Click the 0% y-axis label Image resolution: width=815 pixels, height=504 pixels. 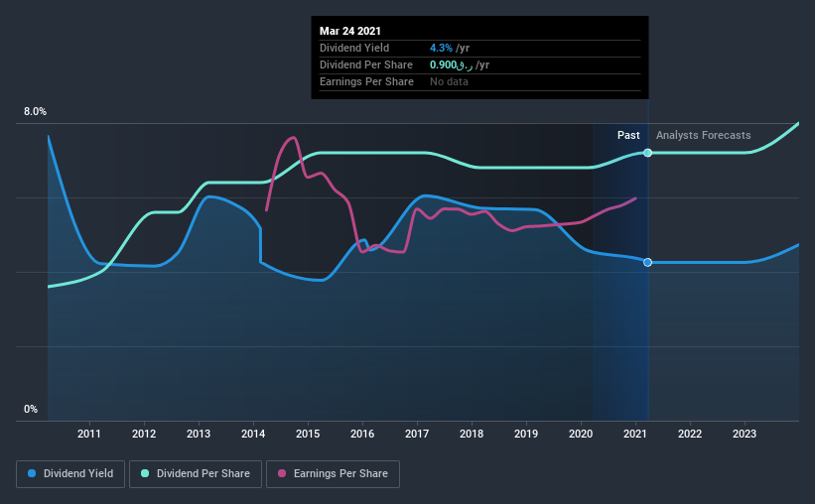(x=31, y=409)
